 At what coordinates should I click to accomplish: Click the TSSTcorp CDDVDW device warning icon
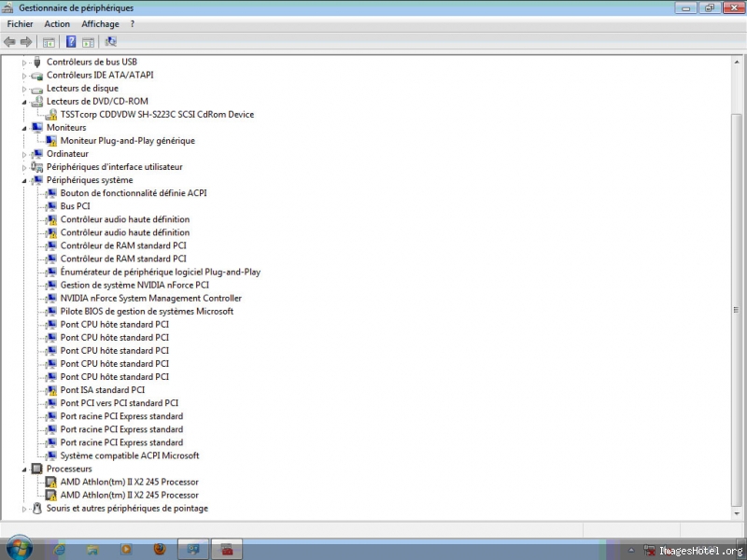coord(51,115)
